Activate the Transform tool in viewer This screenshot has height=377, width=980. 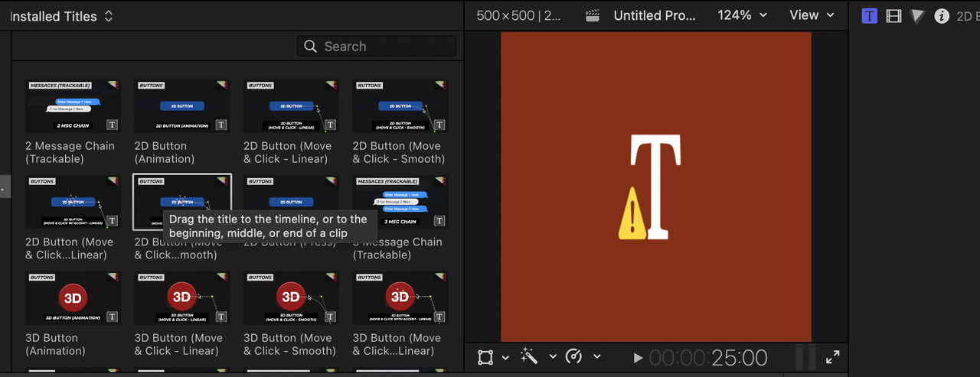click(485, 357)
